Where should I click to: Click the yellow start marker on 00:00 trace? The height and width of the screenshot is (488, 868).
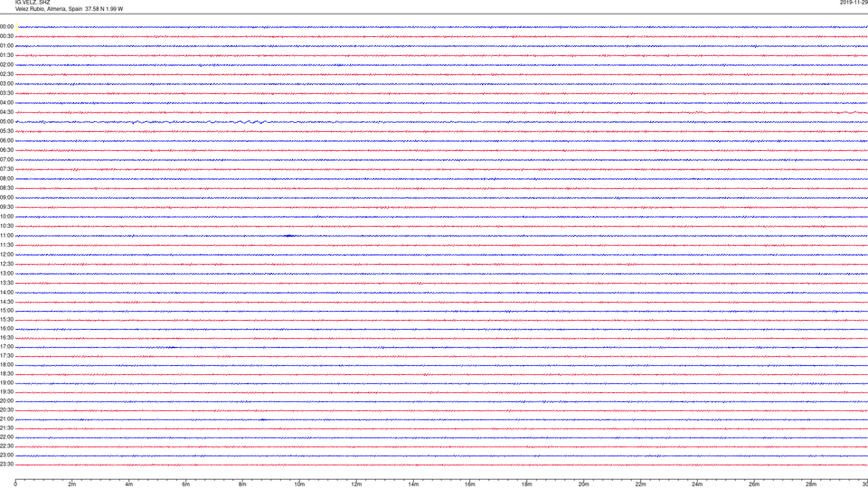[x=17, y=26]
